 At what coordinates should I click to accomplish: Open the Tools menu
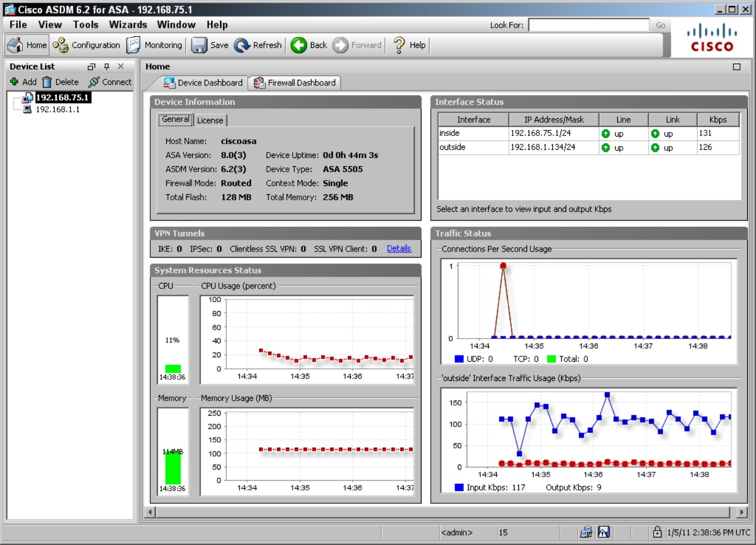[86, 25]
